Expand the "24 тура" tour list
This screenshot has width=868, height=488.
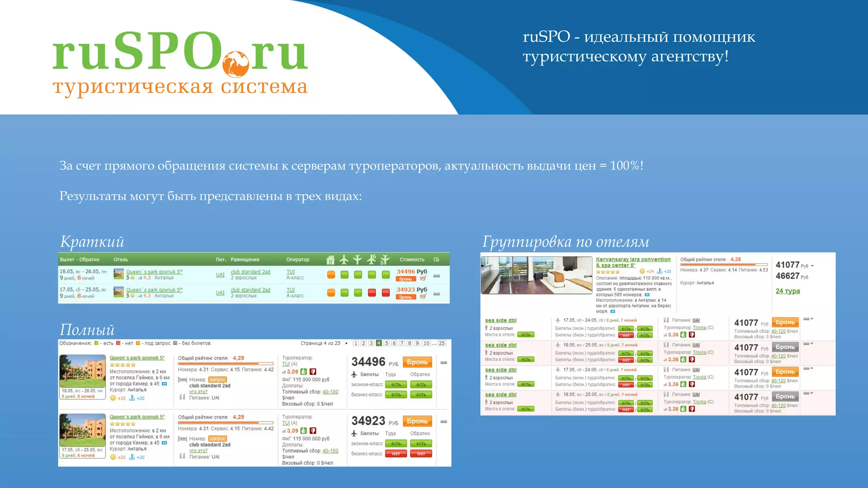[x=787, y=291]
